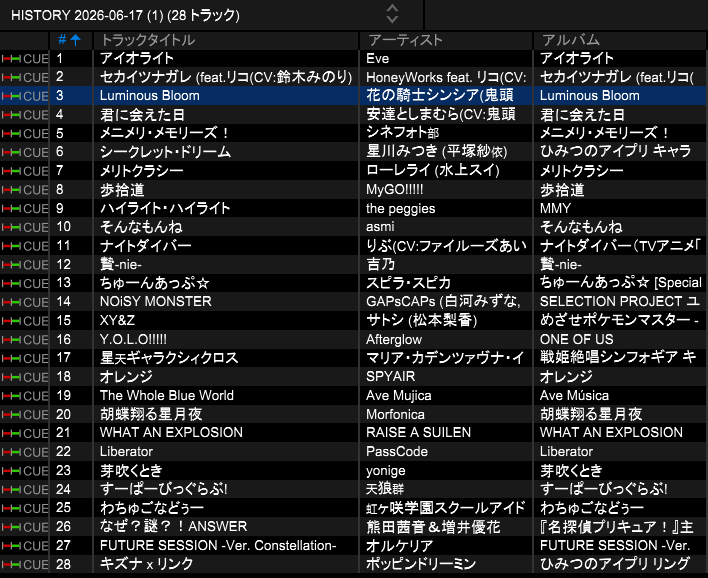This screenshot has width=708, height=578.
Task: Click artist cell PassCode
Action: tap(396, 452)
